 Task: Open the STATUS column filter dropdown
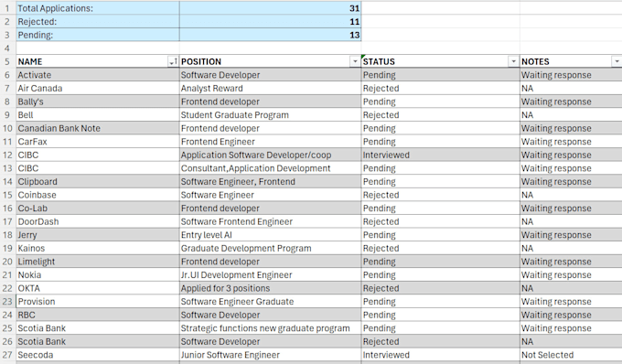[x=513, y=61]
